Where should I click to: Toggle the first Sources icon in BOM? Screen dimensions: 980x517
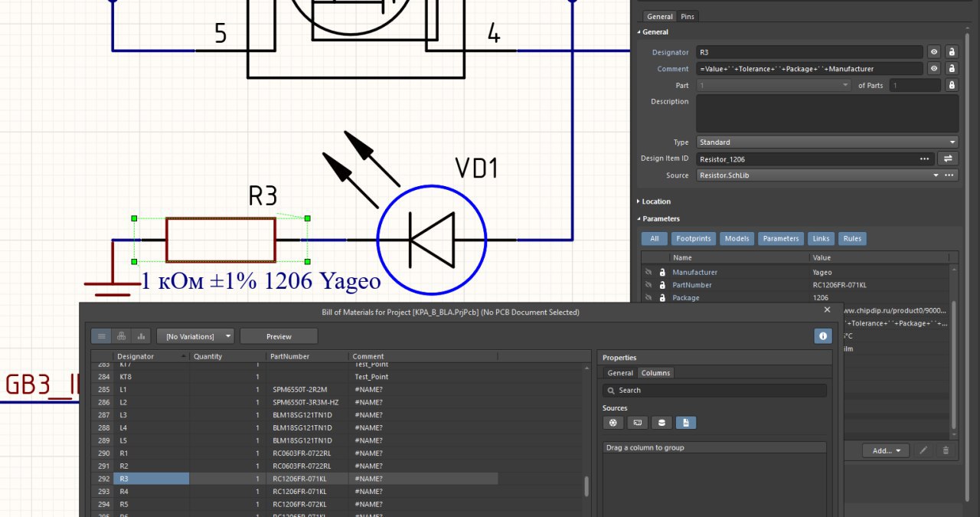coord(612,423)
